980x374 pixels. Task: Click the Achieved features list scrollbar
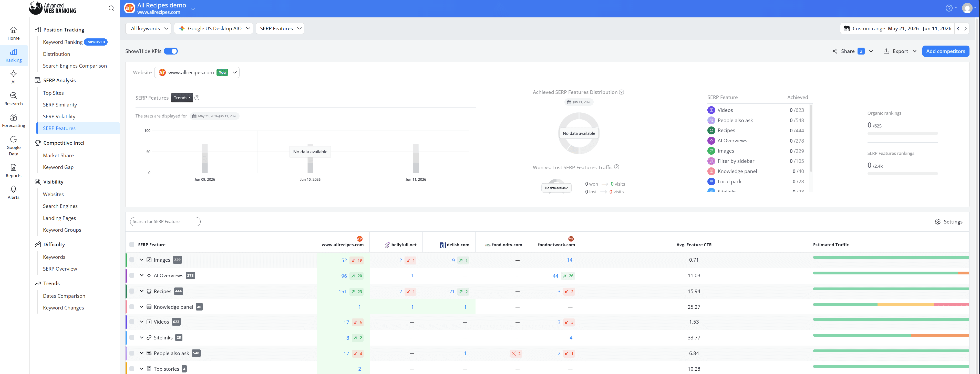pyautogui.click(x=811, y=138)
